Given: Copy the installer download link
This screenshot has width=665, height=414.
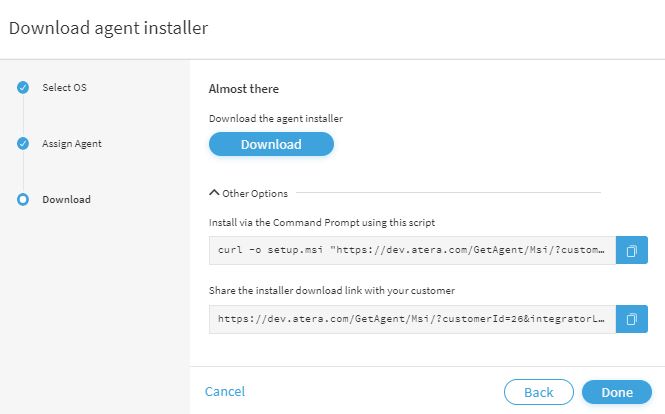Looking at the screenshot, I should (x=631, y=319).
